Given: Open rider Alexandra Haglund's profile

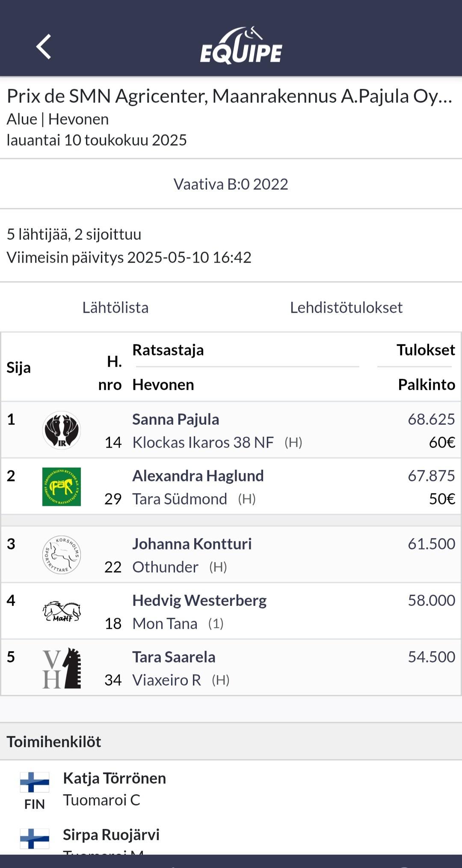Looking at the screenshot, I should (198, 476).
